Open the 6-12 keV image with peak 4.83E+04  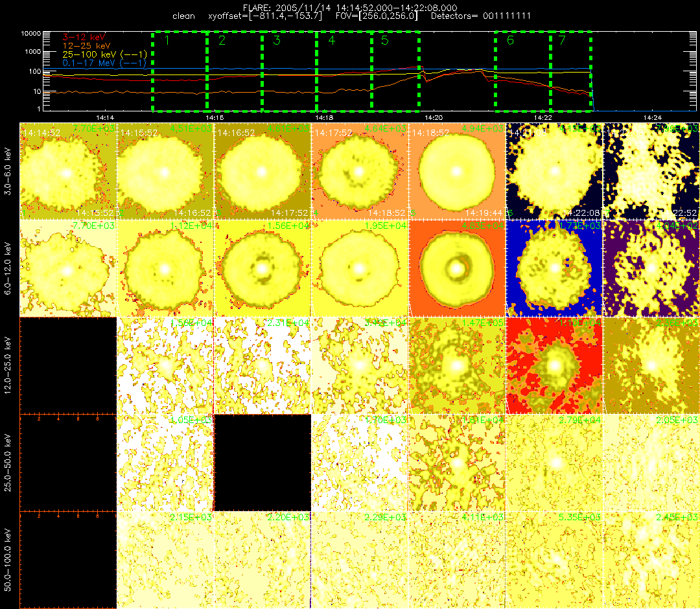[457, 269]
